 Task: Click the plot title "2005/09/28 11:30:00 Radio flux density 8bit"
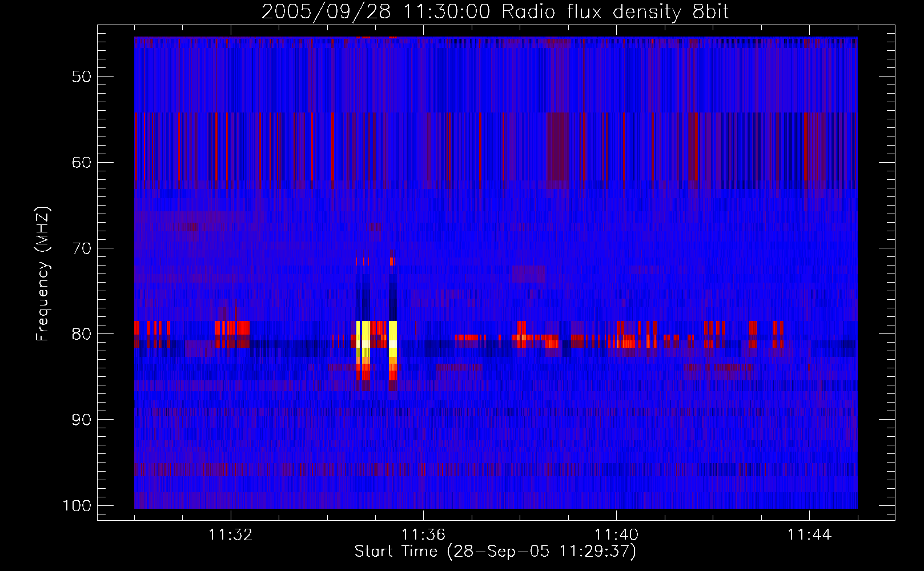[496, 11]
